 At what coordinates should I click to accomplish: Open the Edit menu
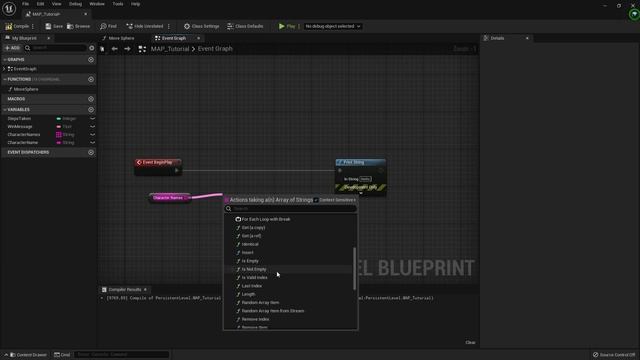pyautogui.click(x=40, y=4)
